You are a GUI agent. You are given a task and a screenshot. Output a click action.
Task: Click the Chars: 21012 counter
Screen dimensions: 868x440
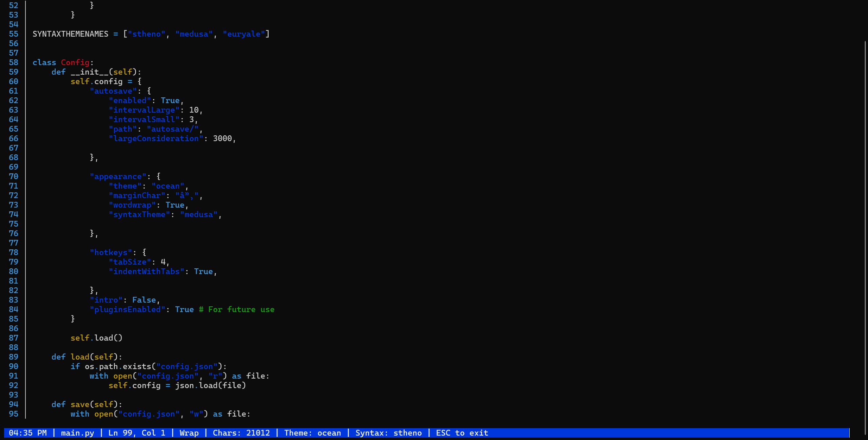(241, 433)
